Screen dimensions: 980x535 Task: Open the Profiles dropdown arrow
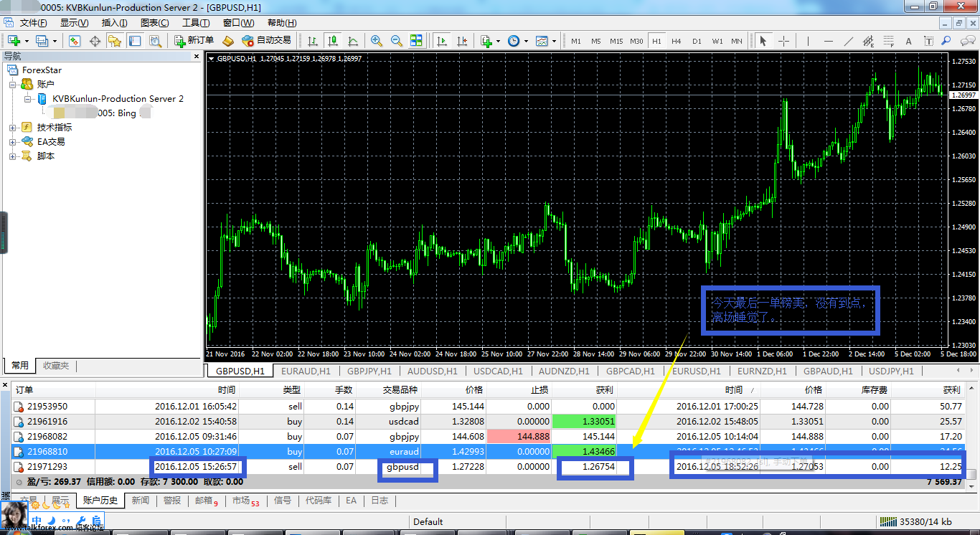(x=55, y=41)
